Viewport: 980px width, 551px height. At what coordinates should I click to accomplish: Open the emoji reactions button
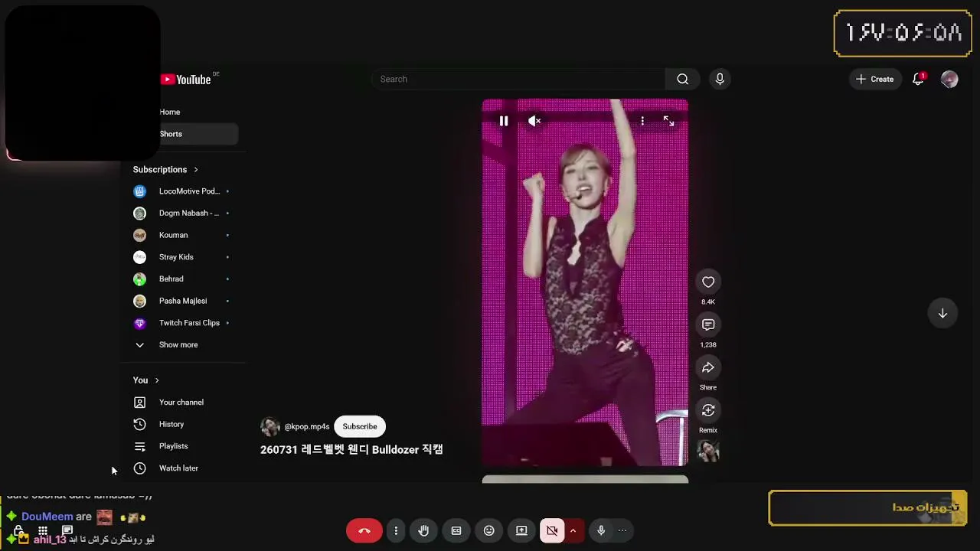(489, 530)
